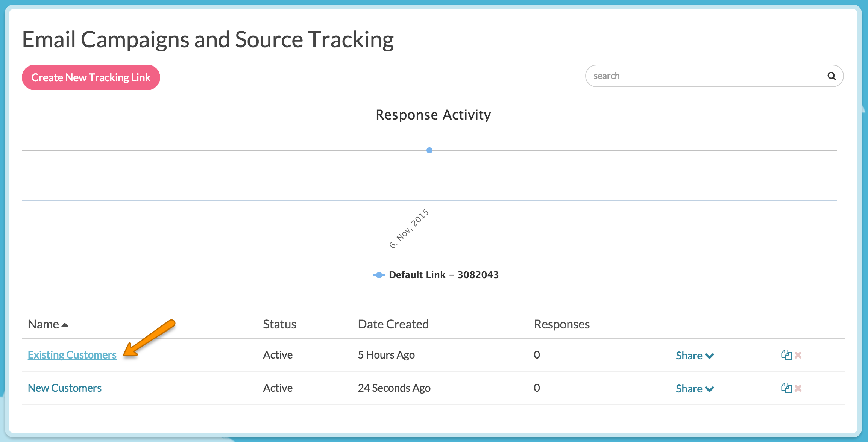Open Share dropdown for Existing Customers

tap(694, 356)
